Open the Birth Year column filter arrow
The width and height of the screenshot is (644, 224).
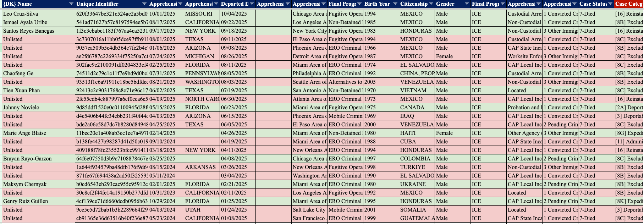pos(395,4)
